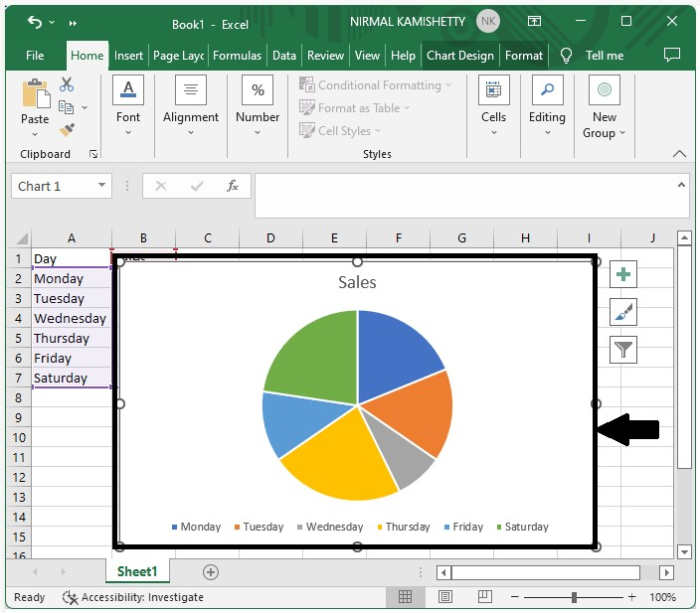Switch to the Insert tab
Screen dimensions: 700x613
pos(128,55)
